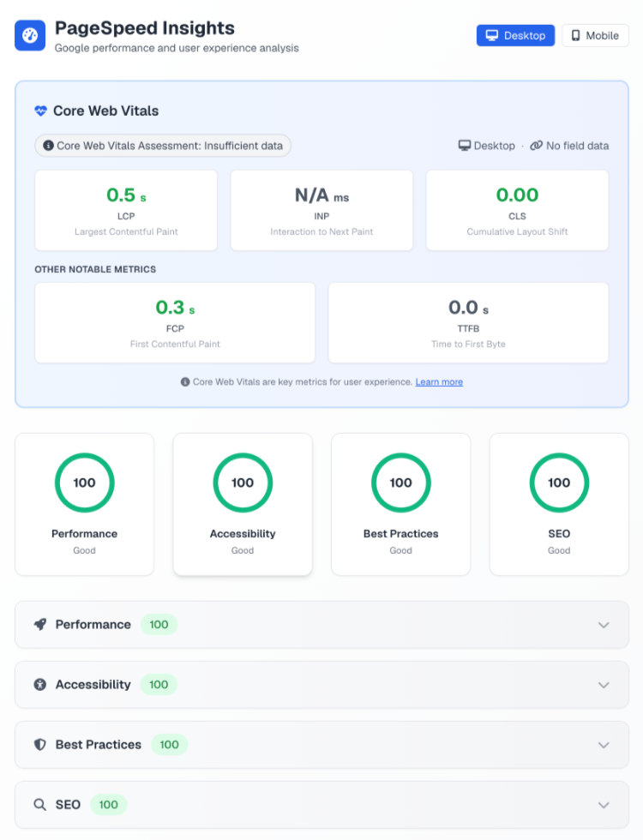
Task: Click the No field data text
Action: [x=577, y=146]
